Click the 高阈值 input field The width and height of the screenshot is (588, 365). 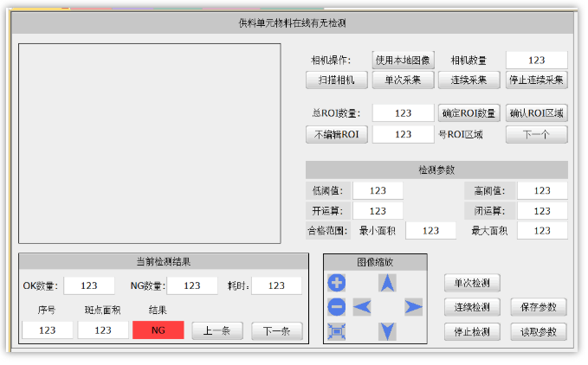(542, 191)
